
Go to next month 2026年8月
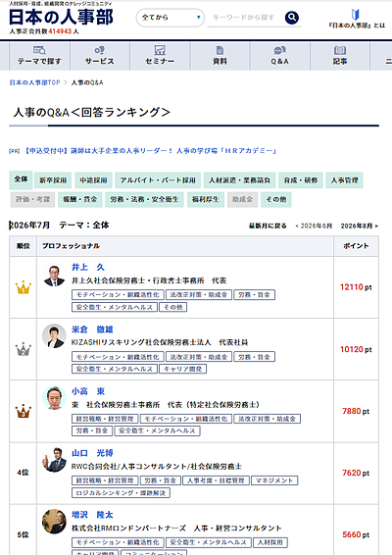click(x=360, y=226)
